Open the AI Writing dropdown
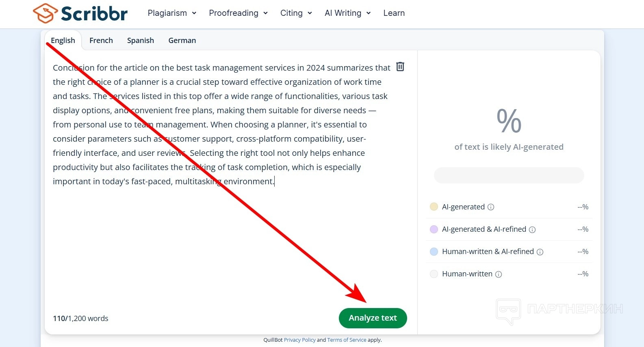644x347 pixels. pos(347,13)
